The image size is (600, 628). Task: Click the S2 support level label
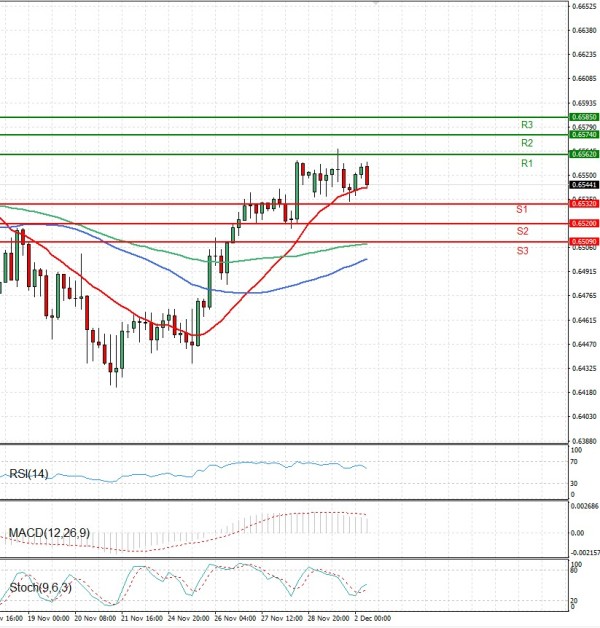(x=522, y=231)
